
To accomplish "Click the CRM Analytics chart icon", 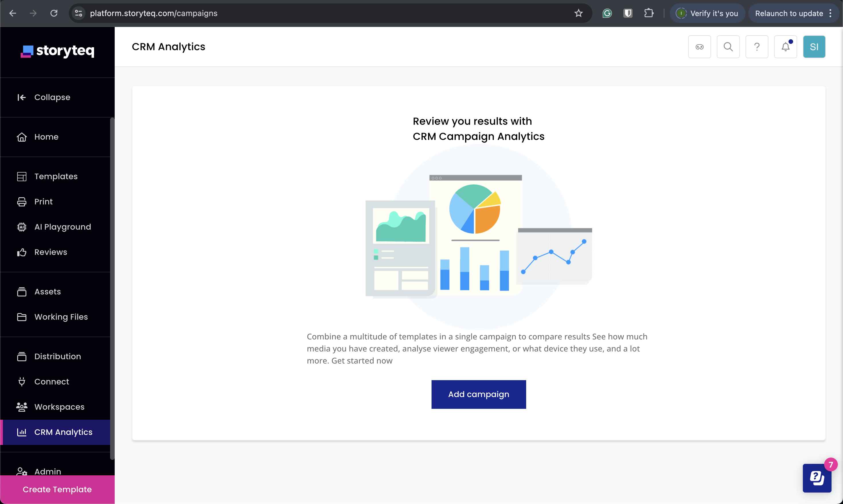I will (x=22, y=432).
